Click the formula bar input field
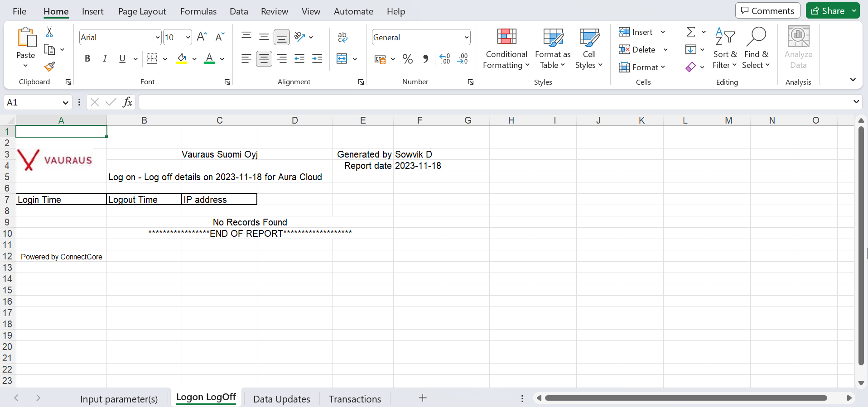Screen dimensions: 868x407 tap(494, 102)
